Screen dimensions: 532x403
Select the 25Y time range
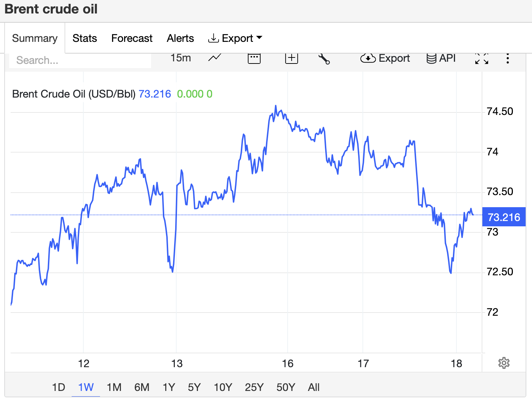(x=254, y=387)
